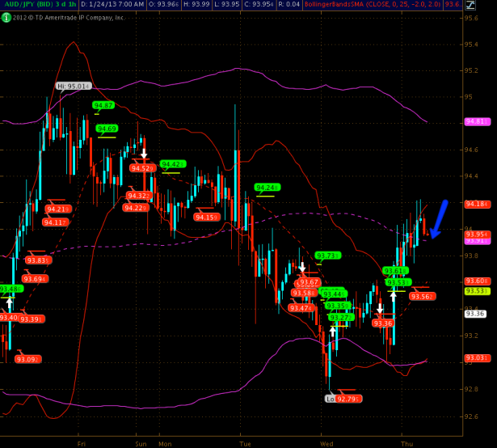Click the white down arrow above 93.36

click(x=380, y=308)
